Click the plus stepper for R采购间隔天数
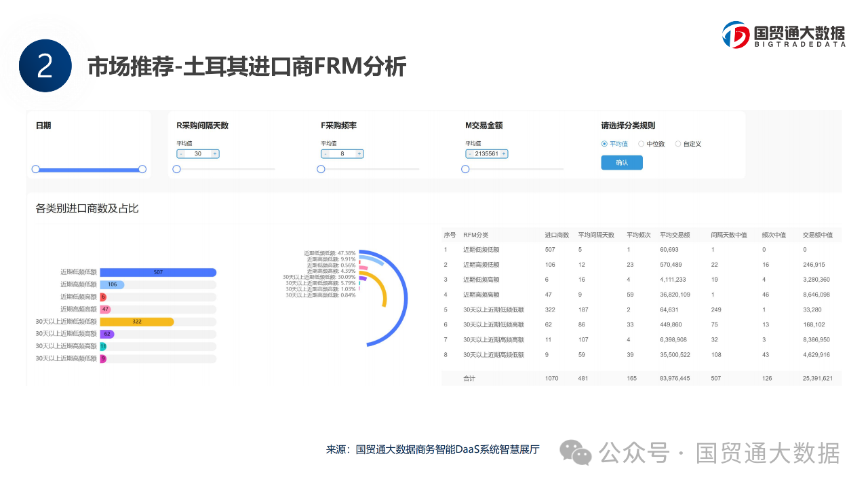Screen dimensions: 868x488 pos(215,154)
